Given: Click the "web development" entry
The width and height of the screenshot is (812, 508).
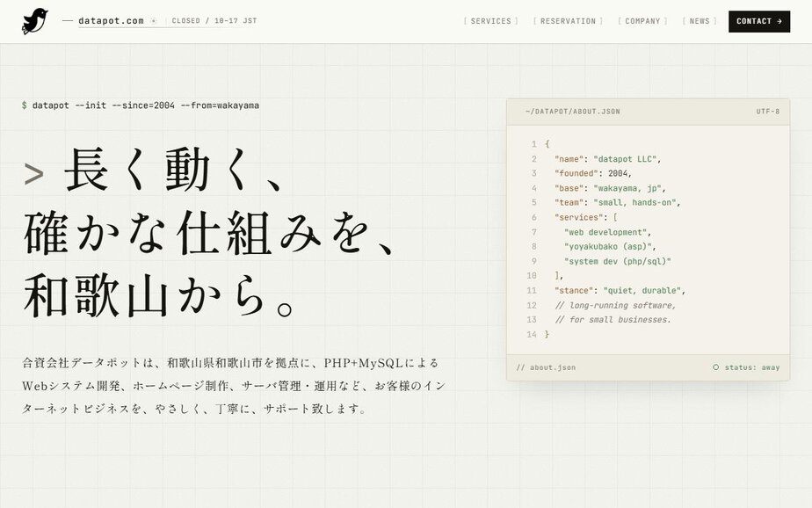Looking at the screenshot, I should coord(607,232).
